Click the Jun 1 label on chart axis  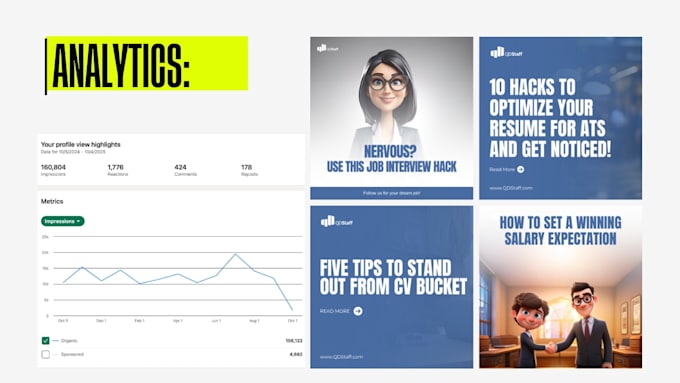click(x=216, y=321)
